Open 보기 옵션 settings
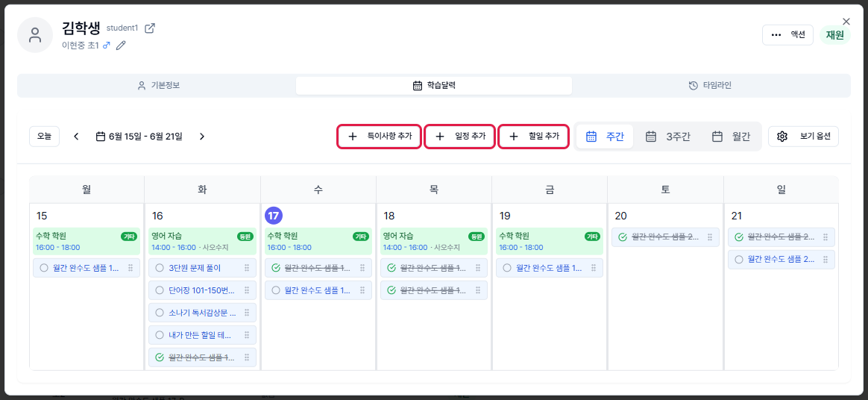The height and width of the screenshot is (400, 868). pyautogui.click(x=803, y=137)
